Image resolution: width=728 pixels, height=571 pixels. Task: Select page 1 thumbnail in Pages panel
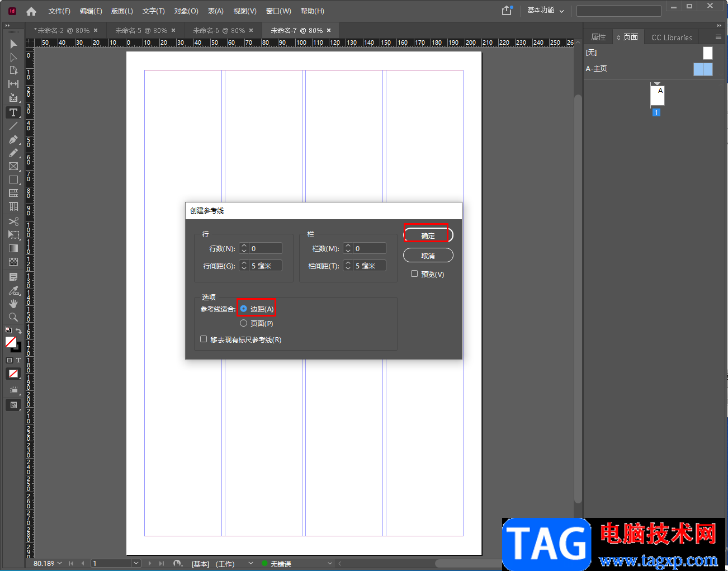(x=657, y=96)
